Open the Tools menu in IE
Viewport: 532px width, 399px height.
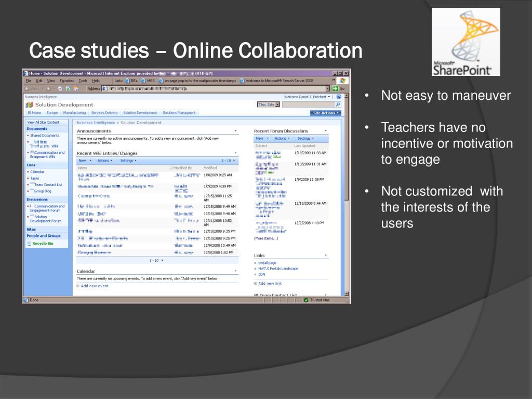pyautogui.click(x=83, y=81)
